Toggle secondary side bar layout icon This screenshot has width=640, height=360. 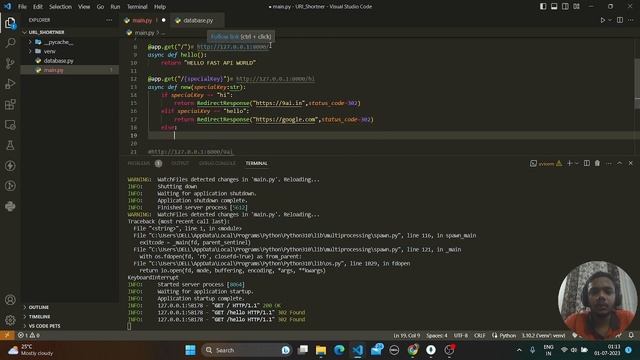click(x=565, y=7)
